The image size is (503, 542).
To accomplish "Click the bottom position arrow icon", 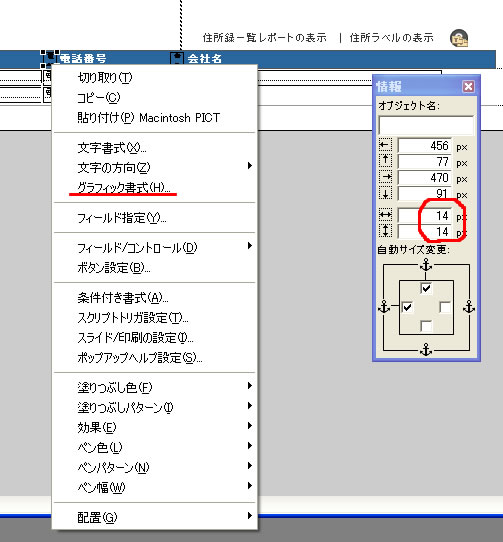I will [385, 193].
